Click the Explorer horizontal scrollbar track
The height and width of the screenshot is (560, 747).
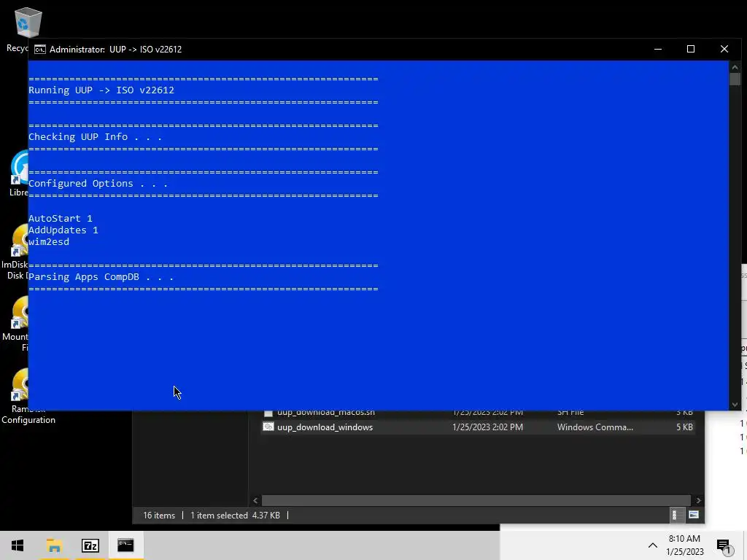tap(476, 500)
